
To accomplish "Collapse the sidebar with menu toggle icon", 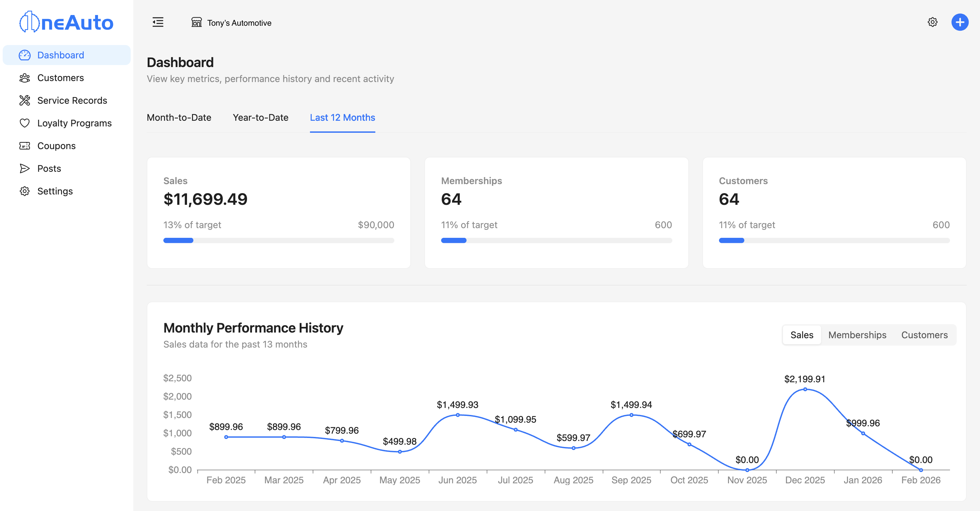I will (x=158, y=22).
